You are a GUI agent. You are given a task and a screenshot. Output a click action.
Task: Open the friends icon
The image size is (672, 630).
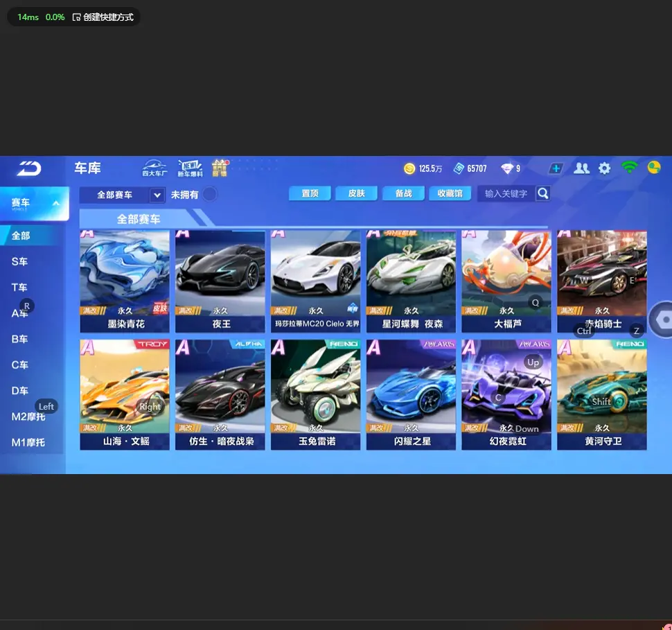[581, 168]
